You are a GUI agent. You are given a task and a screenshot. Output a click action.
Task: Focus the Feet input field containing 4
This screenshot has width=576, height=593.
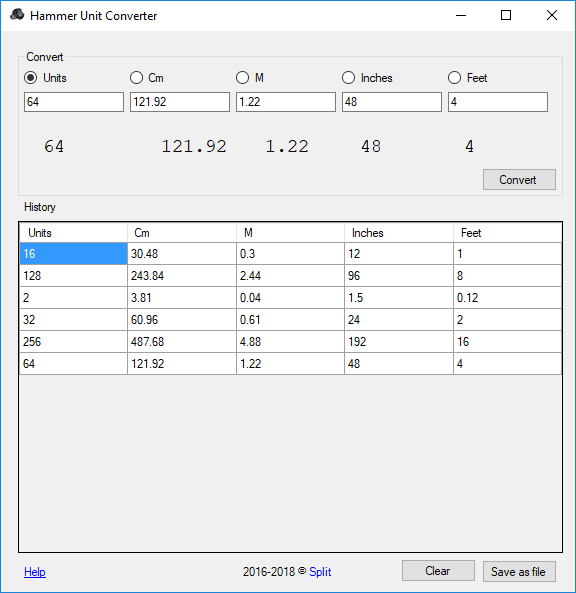(498, 102)
